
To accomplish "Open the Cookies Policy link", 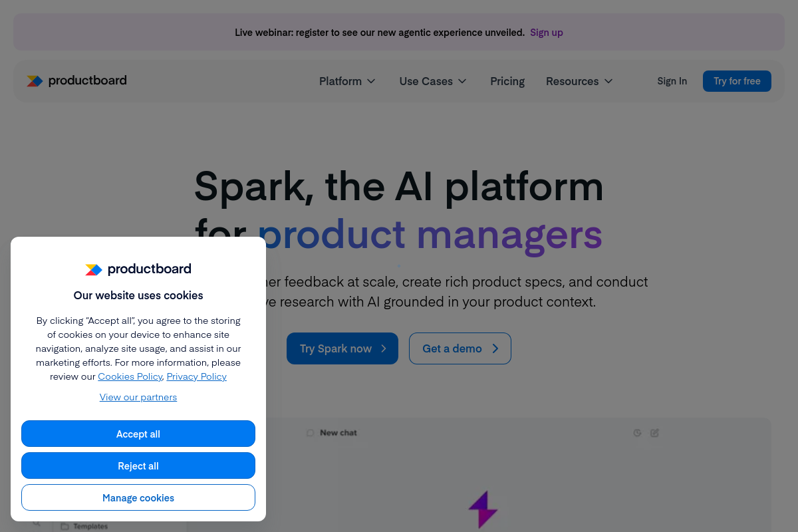I will 130,376.
